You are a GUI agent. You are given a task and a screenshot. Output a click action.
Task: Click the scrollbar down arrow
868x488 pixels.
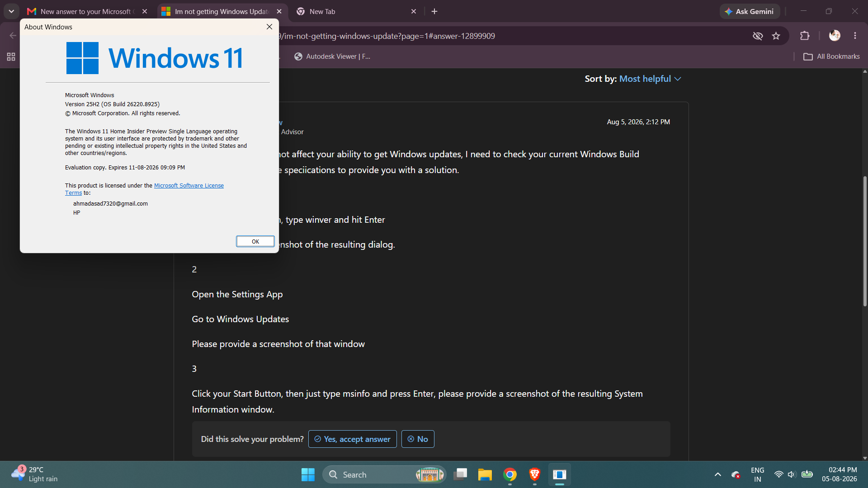pos(865,458)
